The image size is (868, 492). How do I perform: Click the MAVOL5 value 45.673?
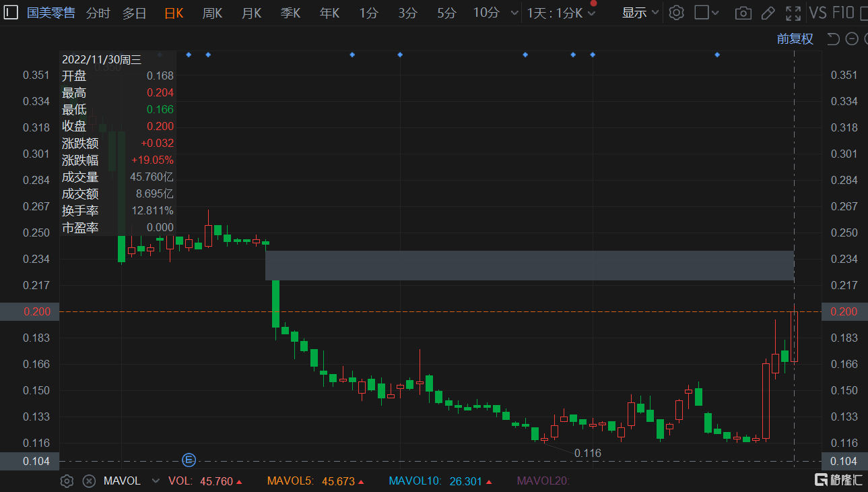(x=338, y=481)
